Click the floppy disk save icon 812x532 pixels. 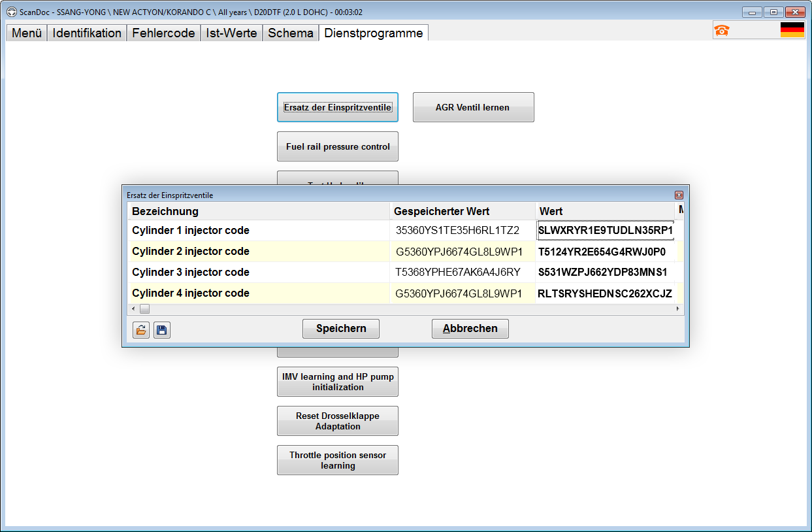(x=162, y=330)
